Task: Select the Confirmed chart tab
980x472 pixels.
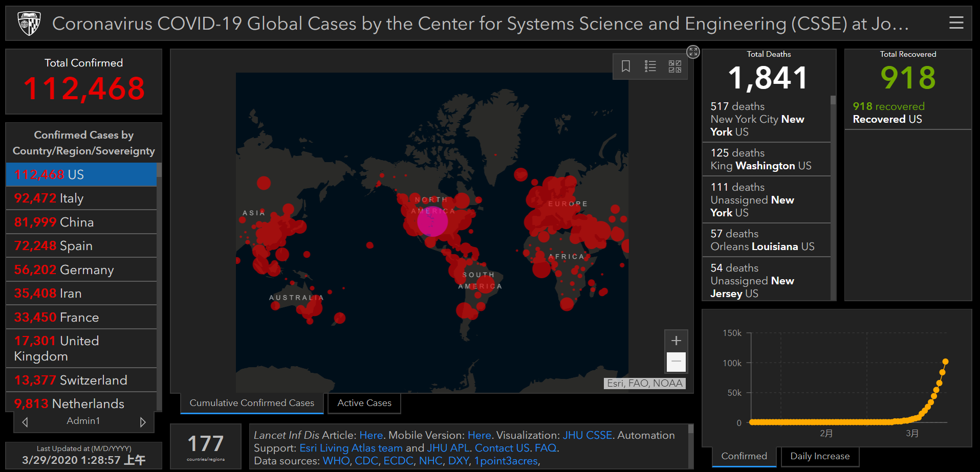Action: [x=744, y=456]
